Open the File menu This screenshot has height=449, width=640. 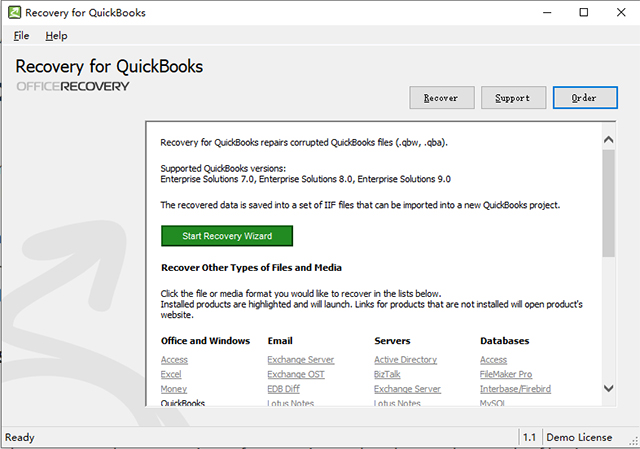click(22, 35)
